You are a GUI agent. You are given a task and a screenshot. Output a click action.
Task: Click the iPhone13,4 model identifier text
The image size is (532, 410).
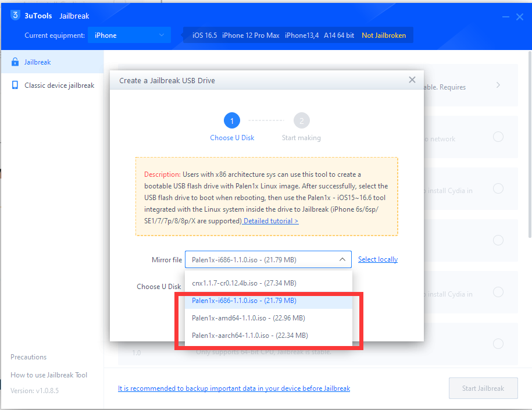pos(302,35)
